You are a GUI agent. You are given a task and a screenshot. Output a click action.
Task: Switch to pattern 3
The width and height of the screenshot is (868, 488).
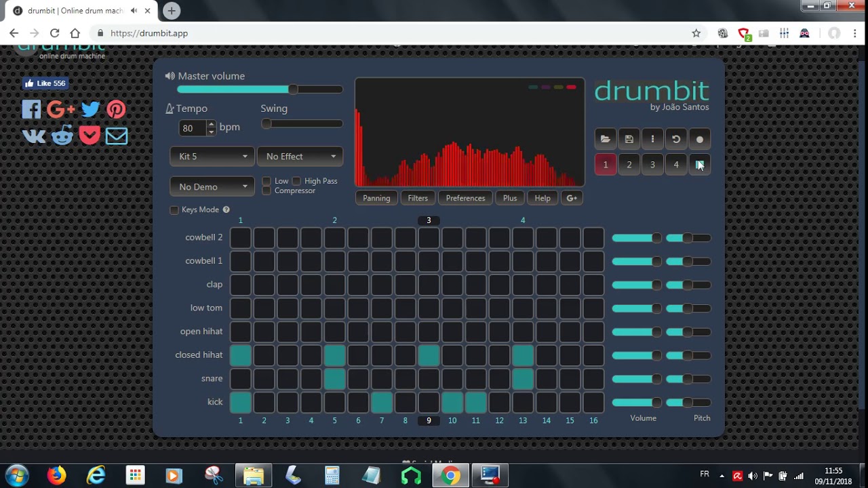click(652, 165)
